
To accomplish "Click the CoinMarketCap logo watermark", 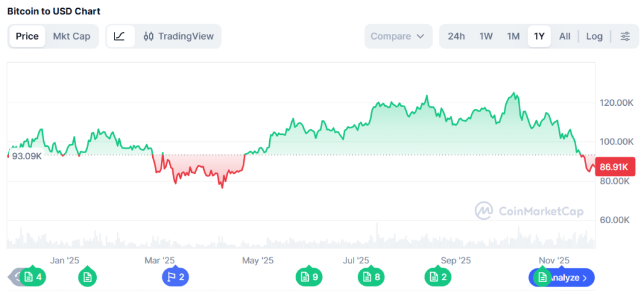I will (528, 211).
